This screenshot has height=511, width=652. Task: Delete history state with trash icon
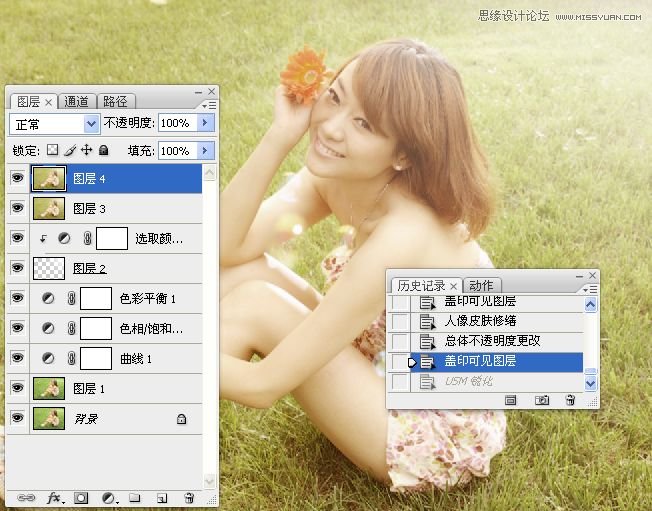pos(570,399)
